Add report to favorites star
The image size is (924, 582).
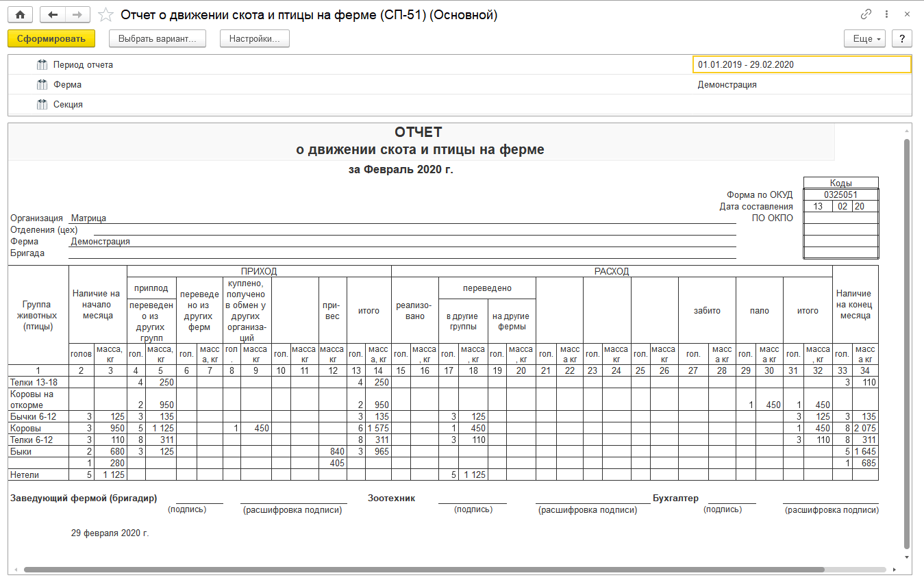(x=105, y=14)
